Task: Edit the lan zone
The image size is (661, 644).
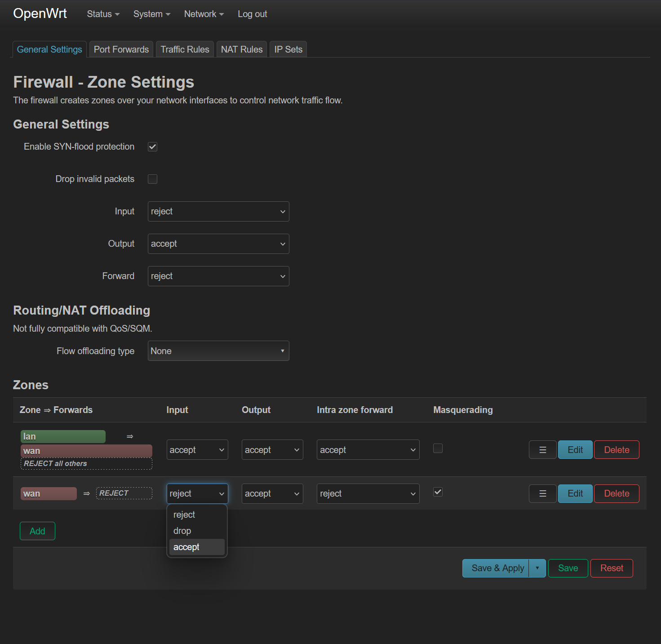Action: (575, 450)
